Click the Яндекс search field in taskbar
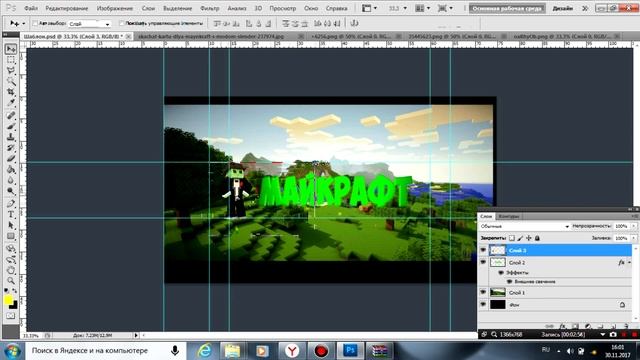The image size is (640, 360). tap(106, 351)
